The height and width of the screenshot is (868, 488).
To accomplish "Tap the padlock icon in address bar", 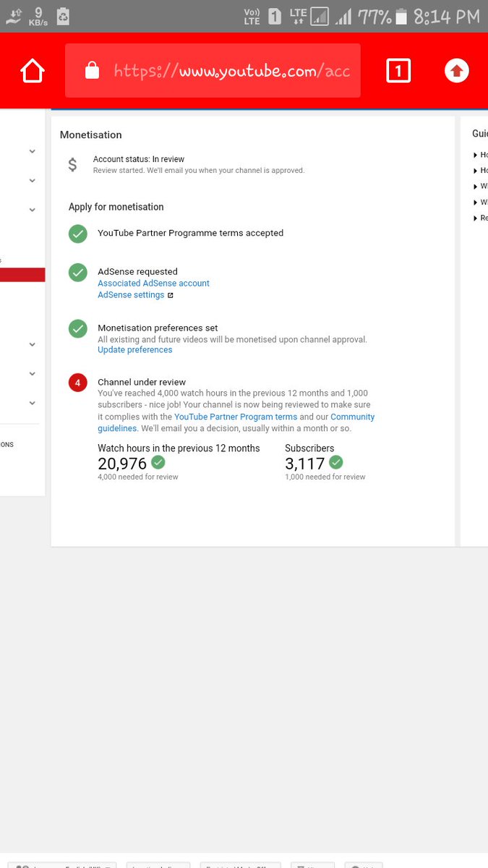I will click(x=92, y=70).
